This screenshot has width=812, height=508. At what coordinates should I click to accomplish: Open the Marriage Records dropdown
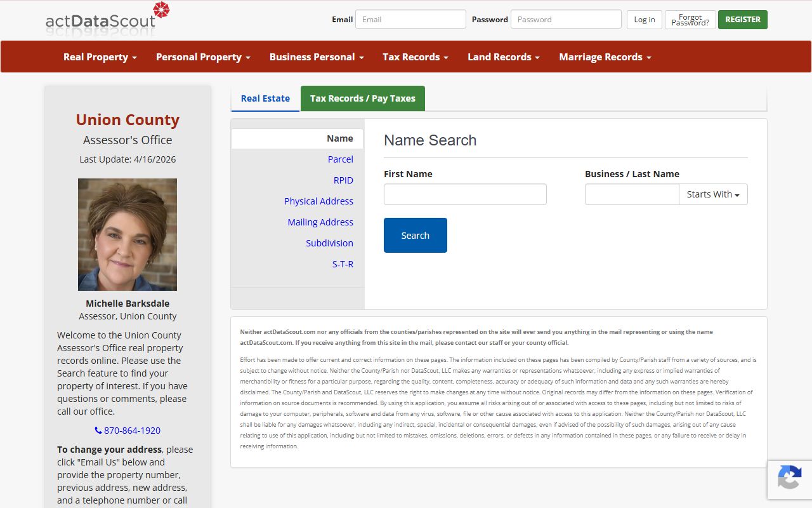coord(605,57)
